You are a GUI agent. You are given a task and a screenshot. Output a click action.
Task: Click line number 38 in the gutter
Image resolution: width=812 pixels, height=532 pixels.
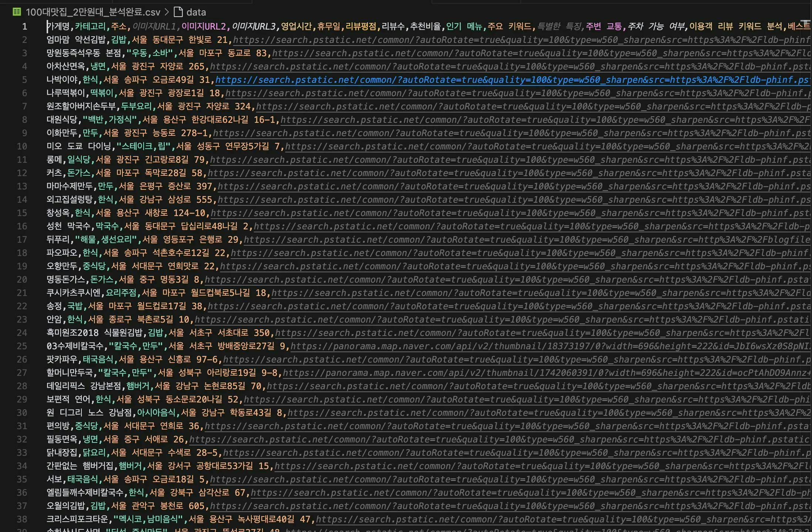tap(22, 519)
